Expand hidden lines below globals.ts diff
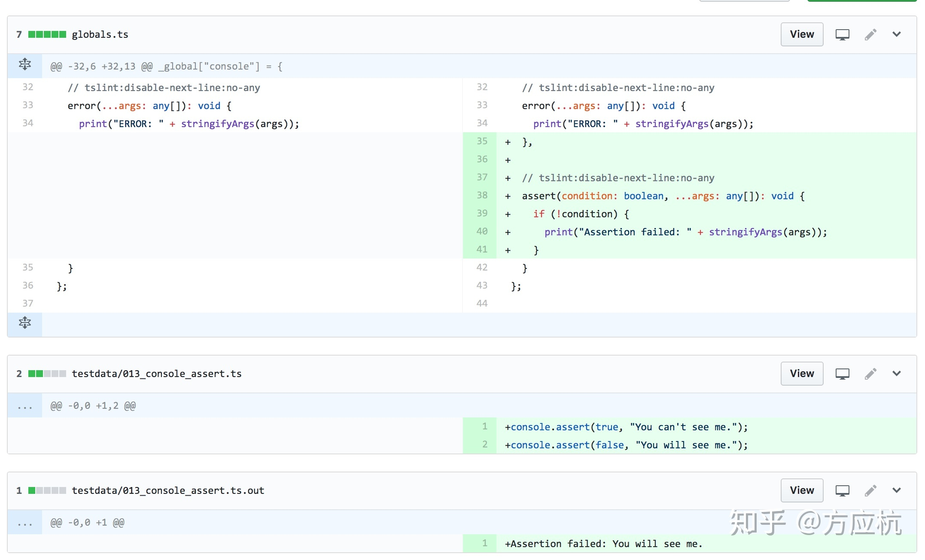This screenshot has width=925, height=560. pos(25,323)
